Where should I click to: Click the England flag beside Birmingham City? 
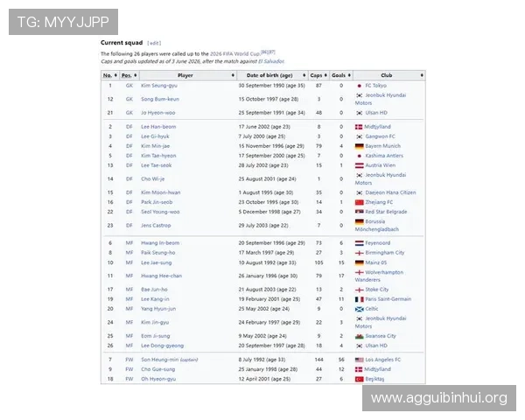360,253
